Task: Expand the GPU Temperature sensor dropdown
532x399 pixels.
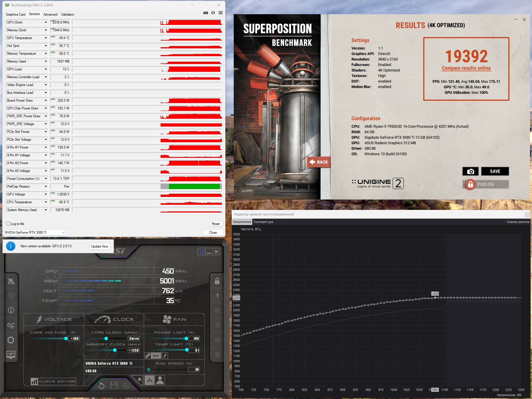Action: point(46,38)
